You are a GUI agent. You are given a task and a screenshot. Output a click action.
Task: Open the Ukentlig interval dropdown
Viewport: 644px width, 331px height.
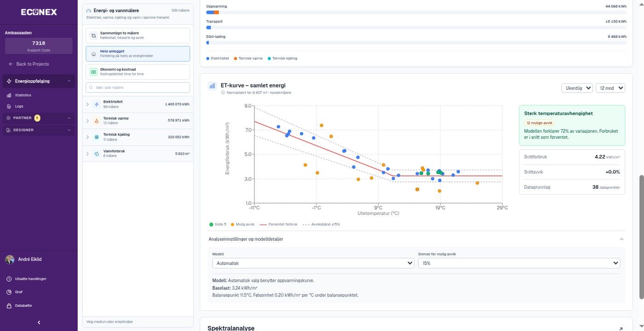point(577,88)
